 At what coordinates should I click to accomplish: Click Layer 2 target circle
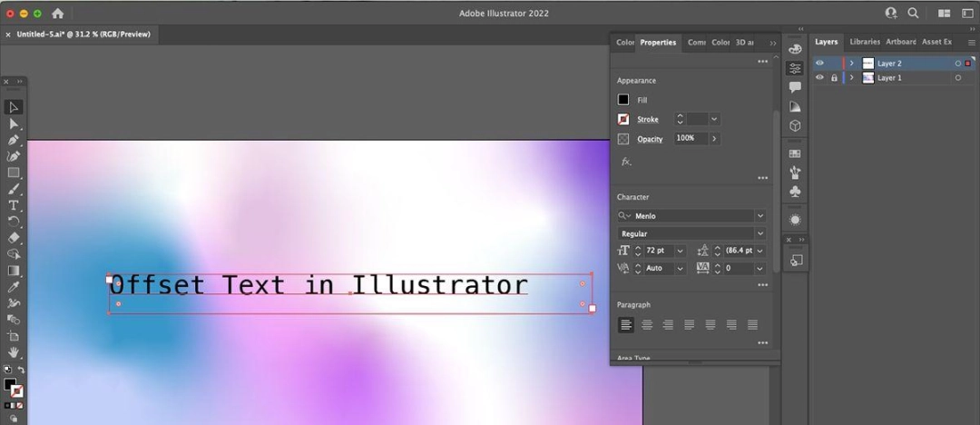click(957, 64)
